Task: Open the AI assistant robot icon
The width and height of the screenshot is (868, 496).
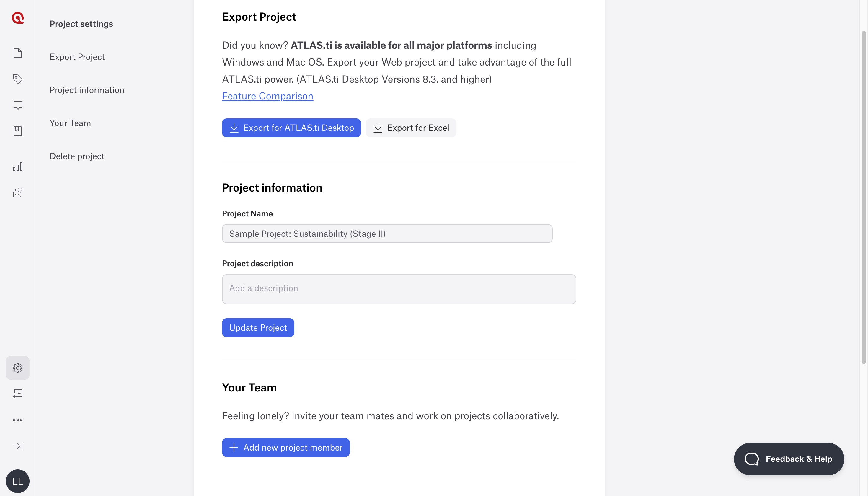Action: click(x=17, y=192)
